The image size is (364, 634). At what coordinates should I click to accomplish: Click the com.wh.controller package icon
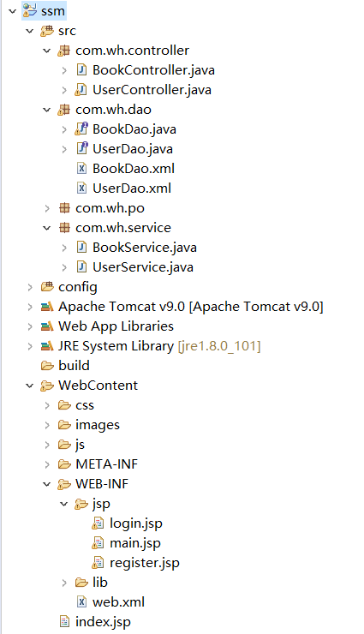(64, 51)
